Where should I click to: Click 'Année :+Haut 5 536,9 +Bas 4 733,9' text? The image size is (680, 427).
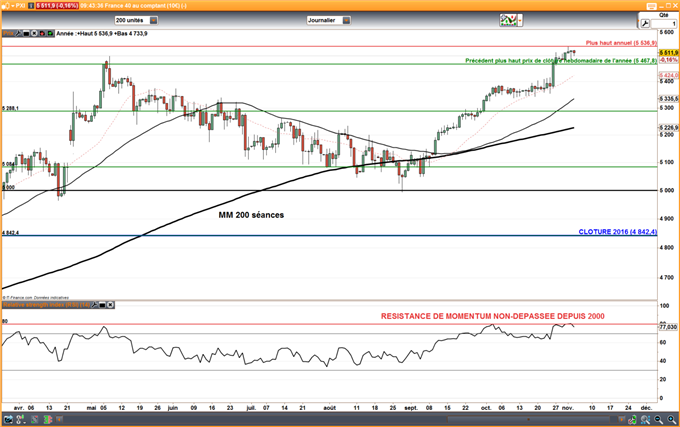tap(101, 33)
